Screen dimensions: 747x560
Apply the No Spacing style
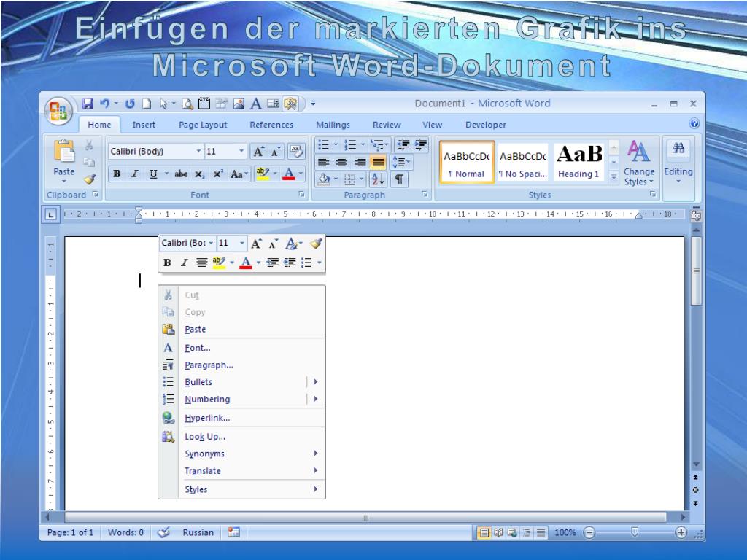(522, 163)
